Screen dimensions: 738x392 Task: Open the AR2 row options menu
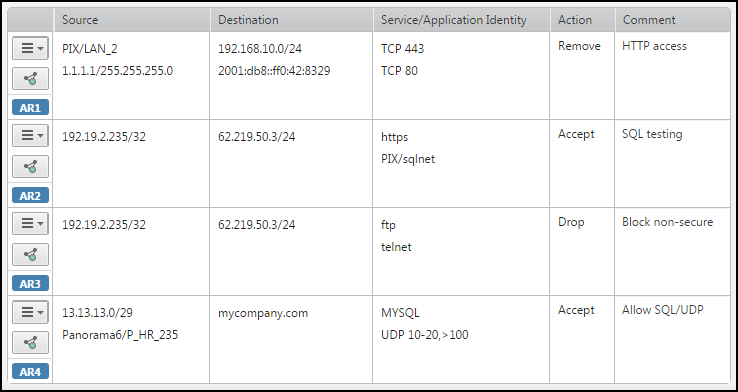(x=30, y=136)
